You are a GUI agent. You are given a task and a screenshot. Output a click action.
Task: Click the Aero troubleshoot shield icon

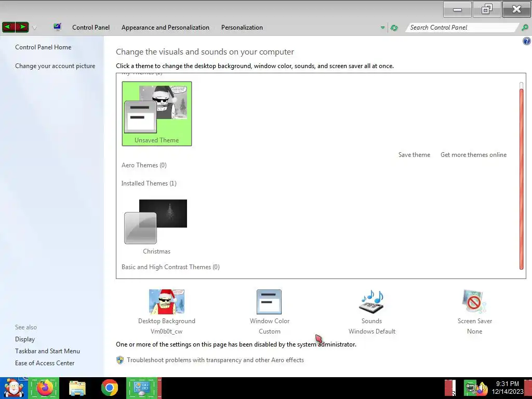tap(120, 360)
